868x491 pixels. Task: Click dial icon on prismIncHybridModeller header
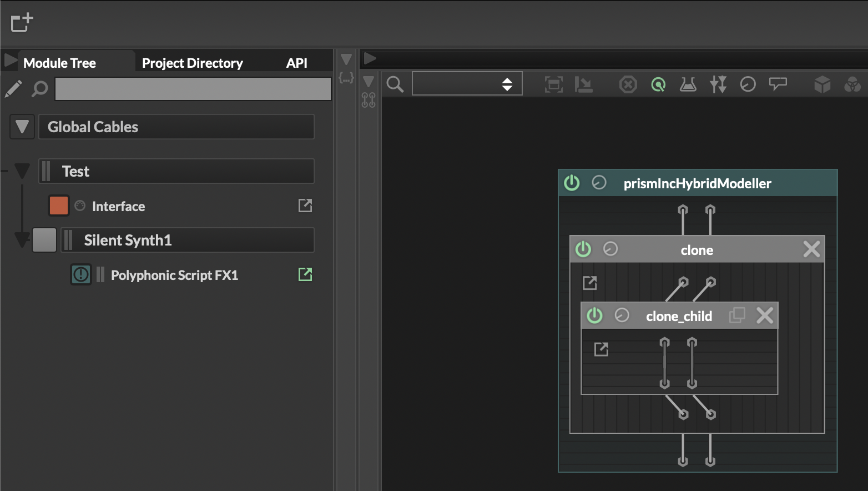(x=599, y=182)
